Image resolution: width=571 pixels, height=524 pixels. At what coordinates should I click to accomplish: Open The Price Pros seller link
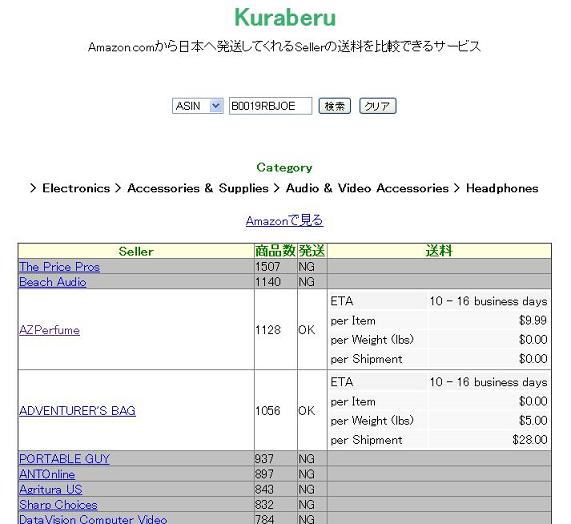(59, 267)
